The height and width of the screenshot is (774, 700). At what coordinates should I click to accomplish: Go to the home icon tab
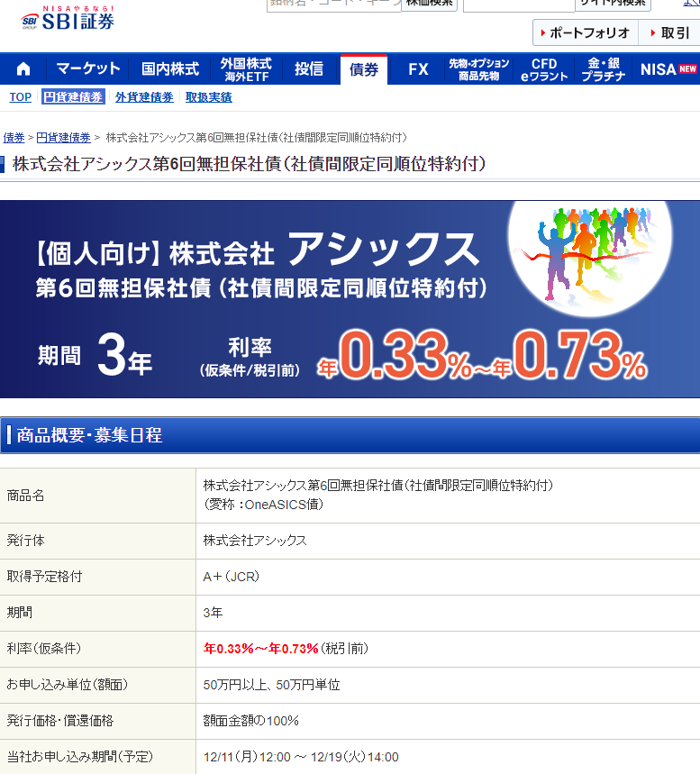(23, 69)
